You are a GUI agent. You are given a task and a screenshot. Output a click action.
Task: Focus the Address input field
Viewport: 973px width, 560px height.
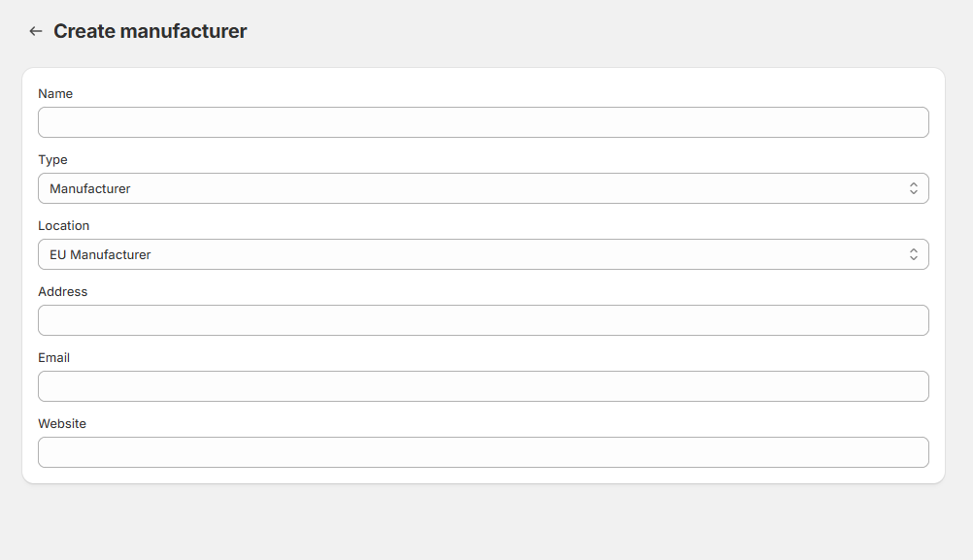click(x=484, y=320)
